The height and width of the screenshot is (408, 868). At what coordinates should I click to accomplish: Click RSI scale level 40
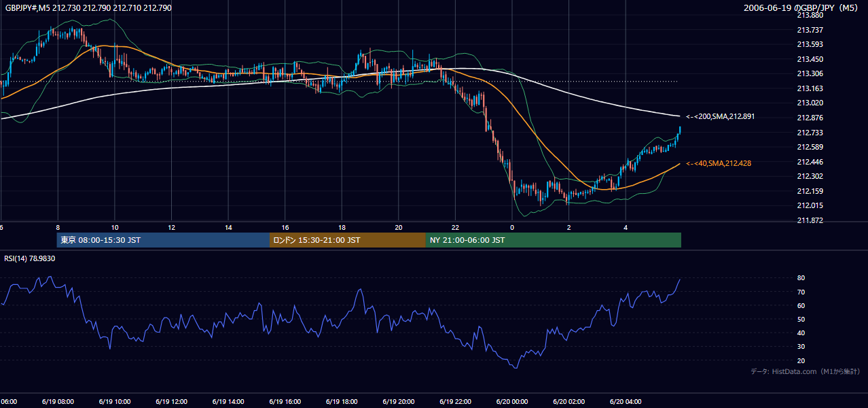tap(801, 333)
